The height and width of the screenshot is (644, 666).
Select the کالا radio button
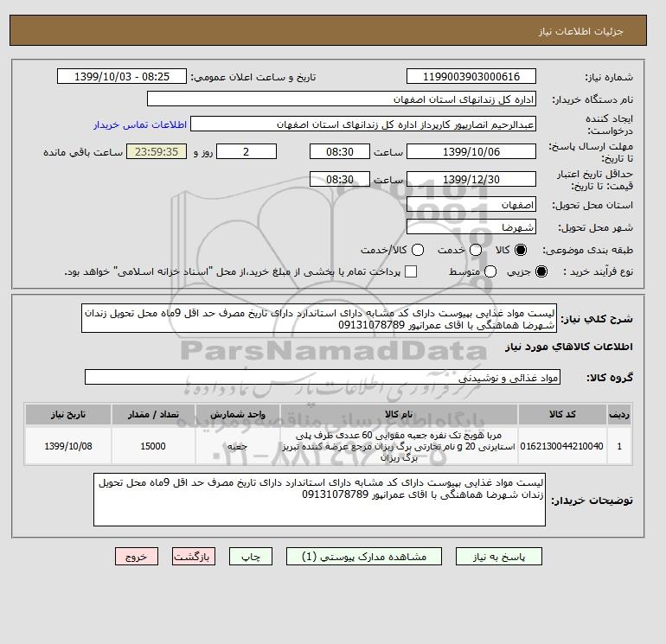pos(521,250)
